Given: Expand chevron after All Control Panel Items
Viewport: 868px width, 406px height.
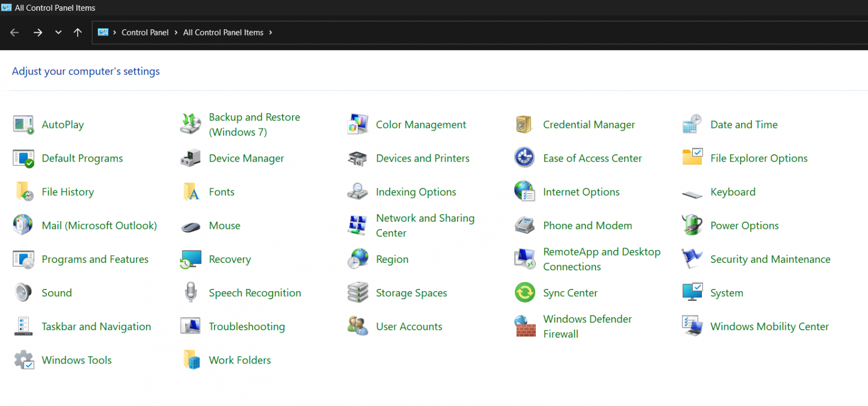Looking at the screenshot, I should coord(271,33).
